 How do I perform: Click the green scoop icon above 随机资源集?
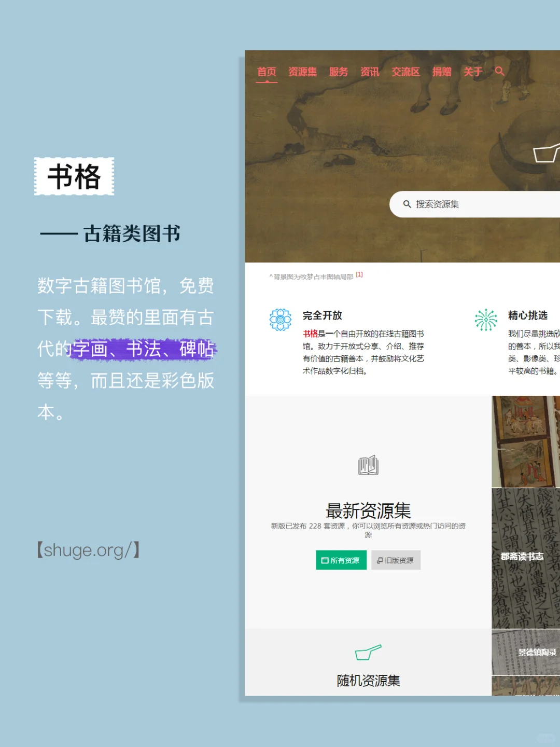point(368,652)
